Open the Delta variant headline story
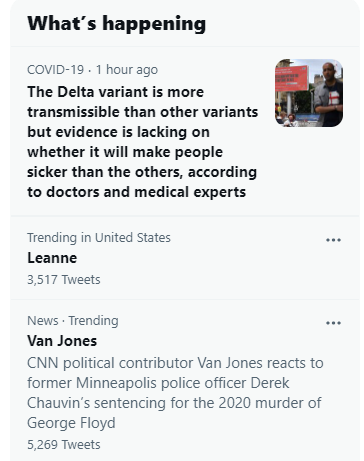364x461 pixels. click(143, 142)
